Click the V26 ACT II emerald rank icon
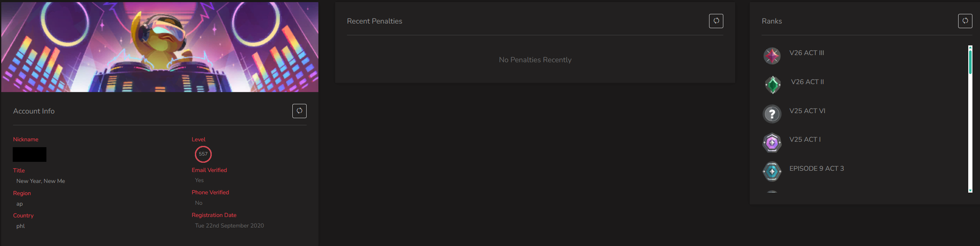This screenshot has height=246, width=980. 772,85
